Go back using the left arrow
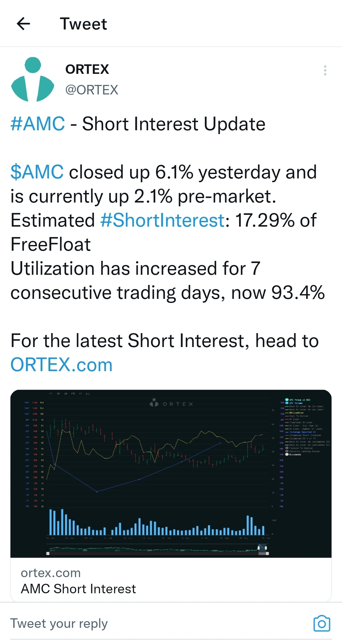This screenshot has height=644, width=342. tap(23, 24)
